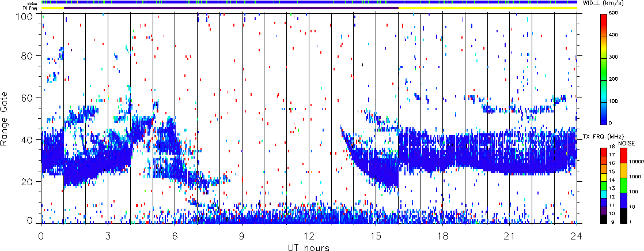This screenshot has width=644, height=251.
Task: Click the width colorbar gradient strip
Action: (604, 69)
